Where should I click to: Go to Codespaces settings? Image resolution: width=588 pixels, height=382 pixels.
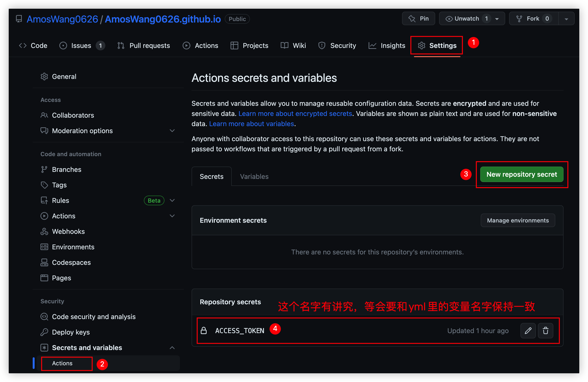click(71, 262)
